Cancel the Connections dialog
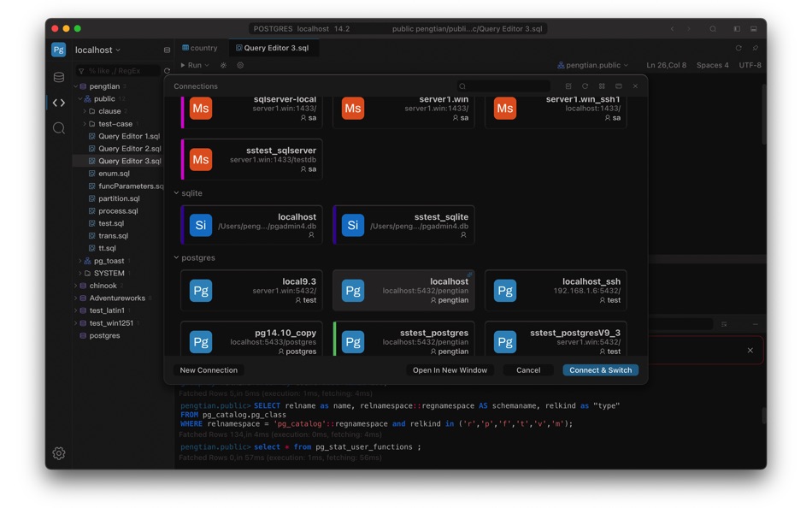Viewport: 812px width, 508px height. point(528,370)
